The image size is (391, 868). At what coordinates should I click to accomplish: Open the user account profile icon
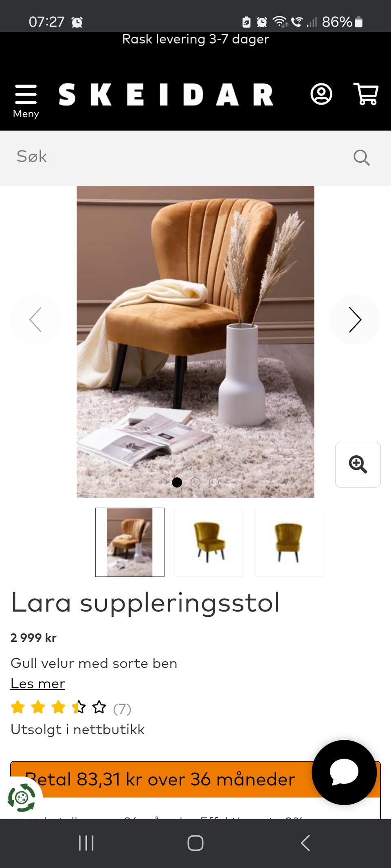[x=321, y=94]
